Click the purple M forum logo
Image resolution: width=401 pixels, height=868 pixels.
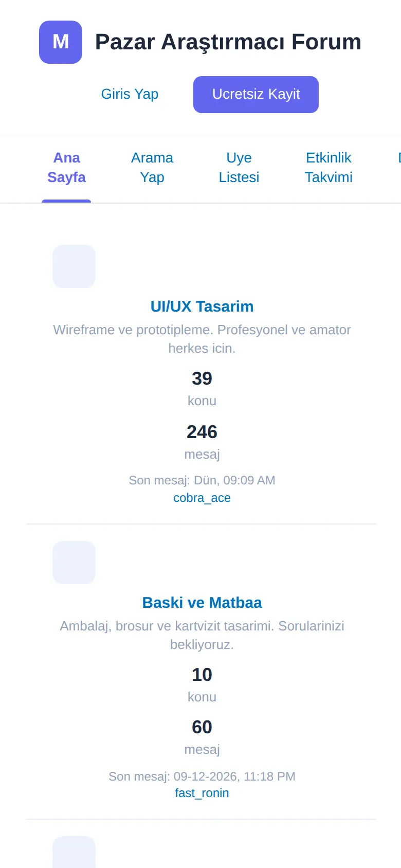tap(61, 42)
